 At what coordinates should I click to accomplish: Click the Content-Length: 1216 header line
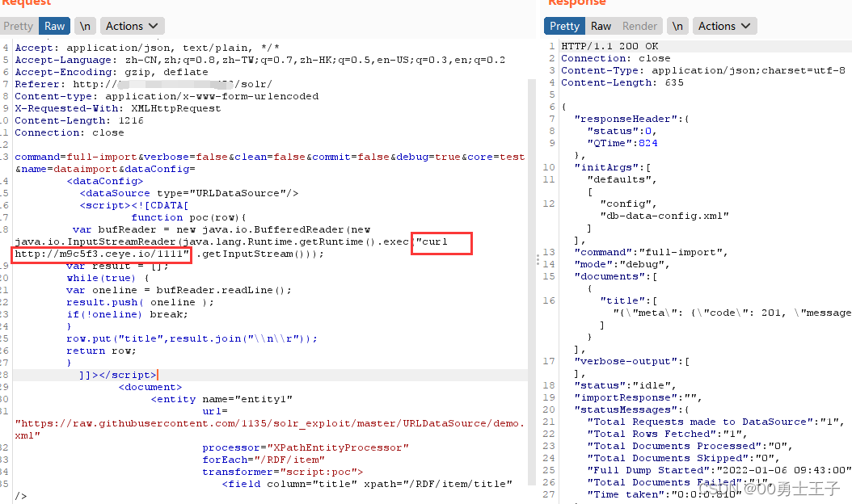79,120
